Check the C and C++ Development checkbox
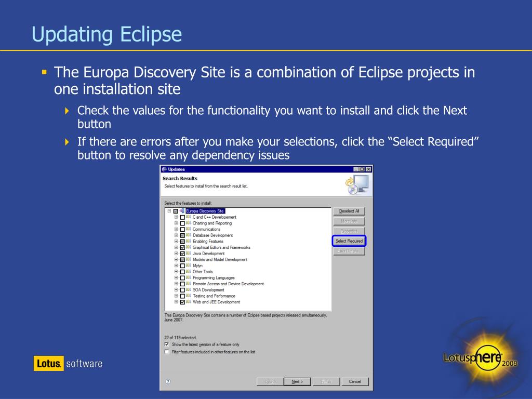 pyautogui.click(x=182, y=217)
